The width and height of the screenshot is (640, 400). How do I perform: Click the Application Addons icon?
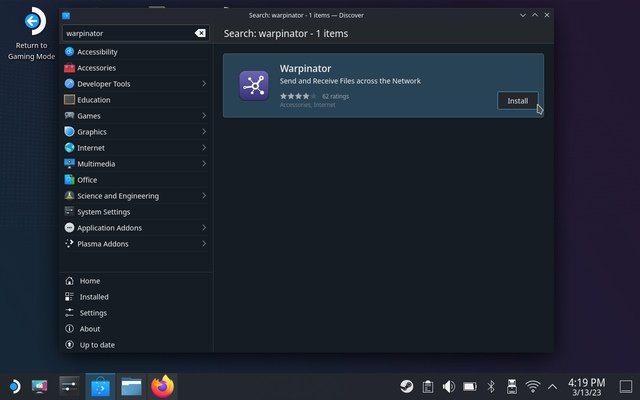(x=69, y=228)
